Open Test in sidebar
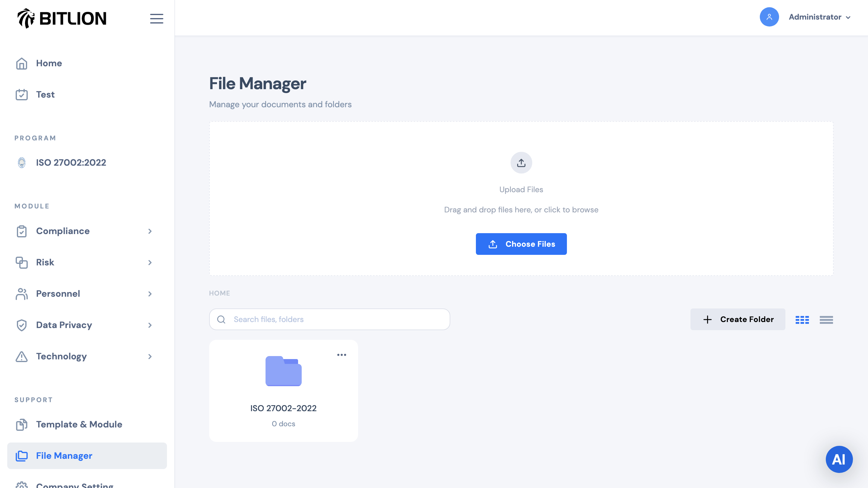 click(x=87, y=95)
